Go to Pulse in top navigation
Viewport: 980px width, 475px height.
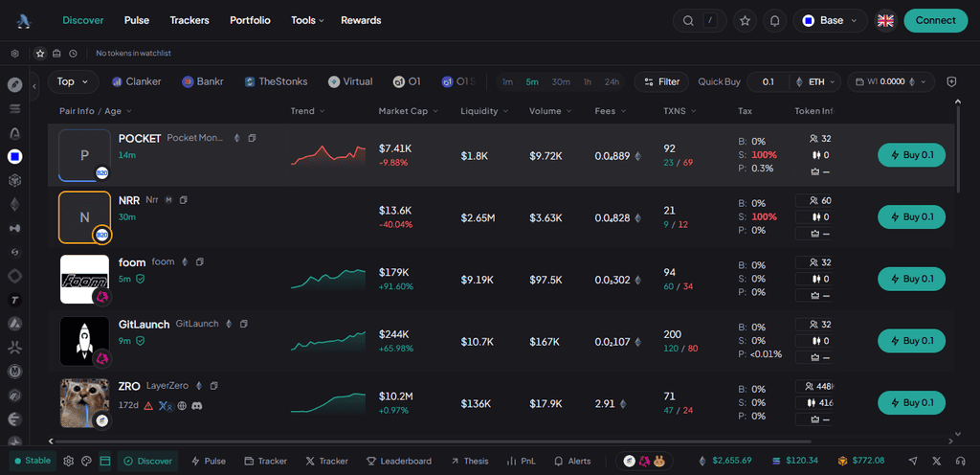137,21
